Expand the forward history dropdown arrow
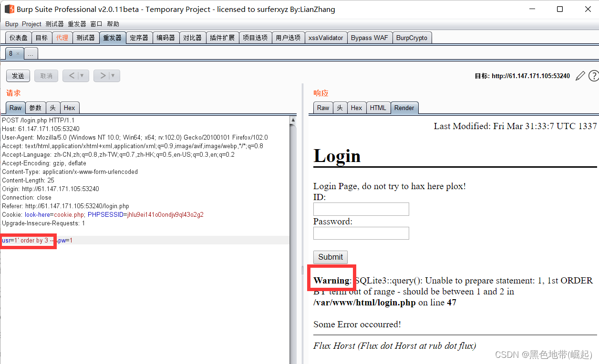This screenshot has width=599, height=364. click(114, 76)
